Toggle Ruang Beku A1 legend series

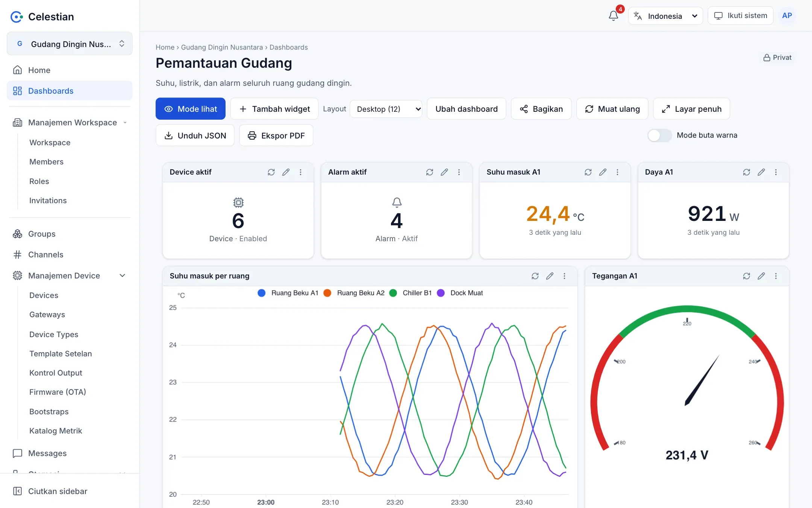pos(288,293)
